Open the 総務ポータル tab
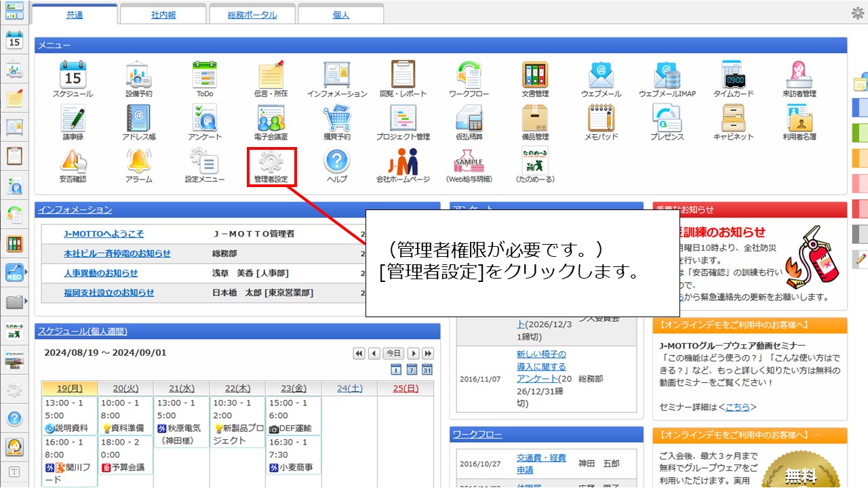The width and height of the screenshot is (868, 488). point(252,14)
